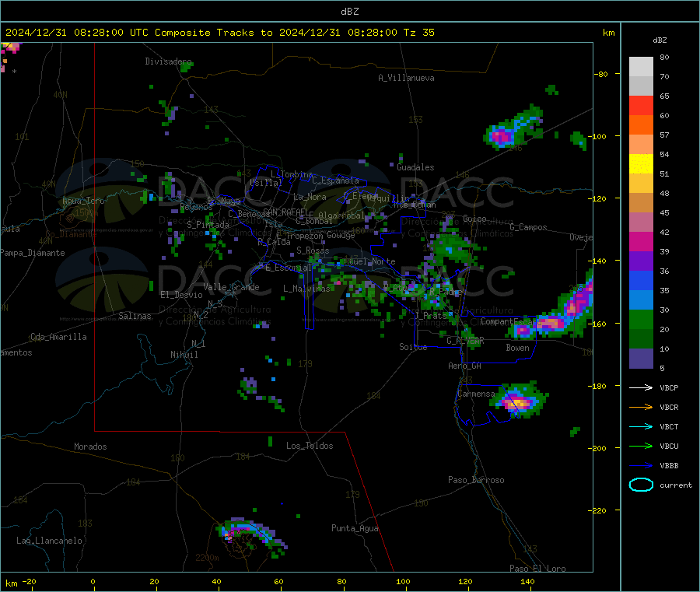This screenshot has height=592, width=700.
Task: Click the cyan 'current' ellipse legend symbol
Action: (x=641, y=485)
